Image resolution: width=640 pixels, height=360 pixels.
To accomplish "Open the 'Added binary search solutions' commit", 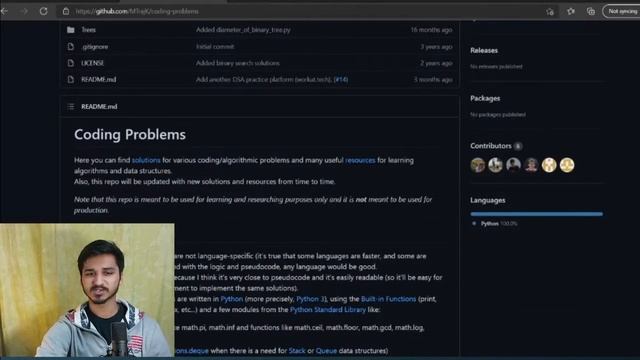I will [238, 63].
